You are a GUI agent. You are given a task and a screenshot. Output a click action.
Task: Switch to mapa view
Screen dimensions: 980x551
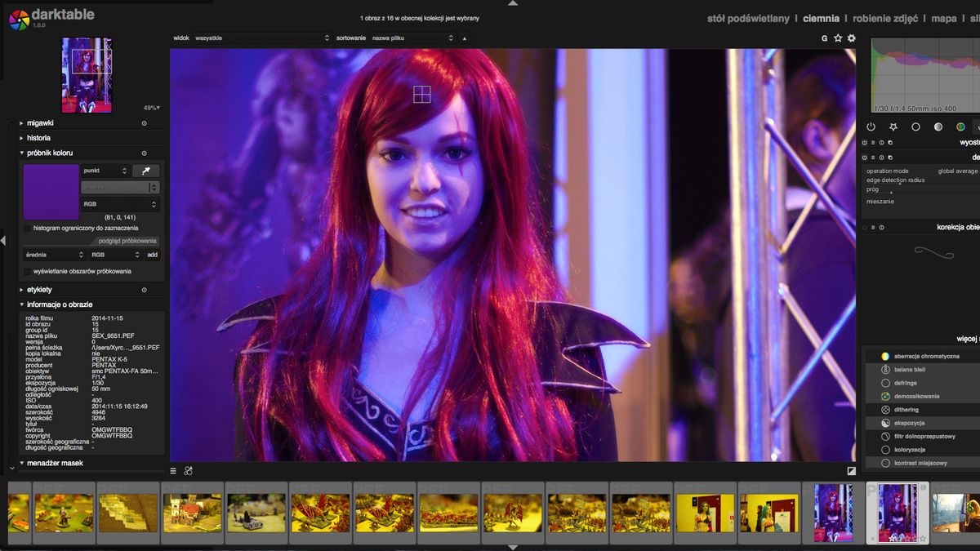(943, 18)
